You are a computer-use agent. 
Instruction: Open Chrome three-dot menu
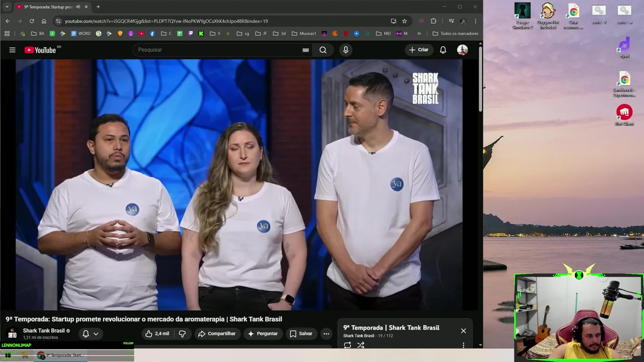(x=475, y=21)
